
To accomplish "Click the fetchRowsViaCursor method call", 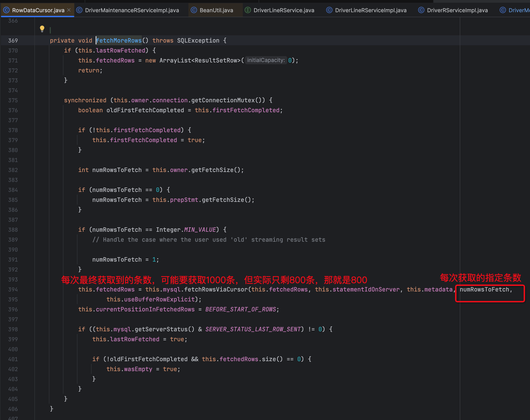I will coord(216,290).
